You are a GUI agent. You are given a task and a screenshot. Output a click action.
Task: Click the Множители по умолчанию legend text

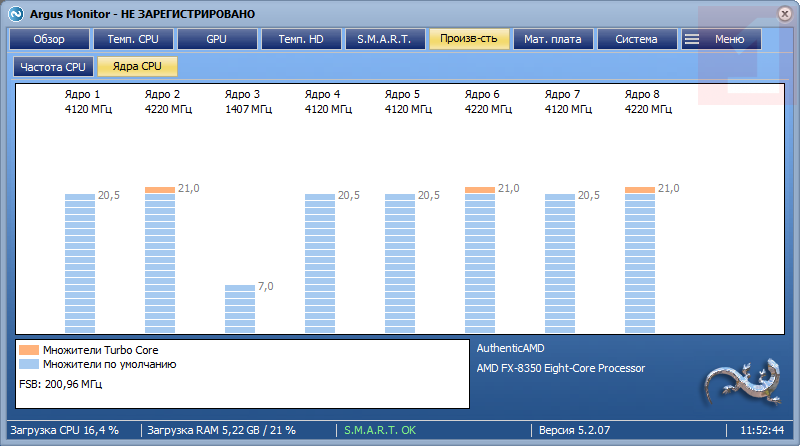(110, 364)
